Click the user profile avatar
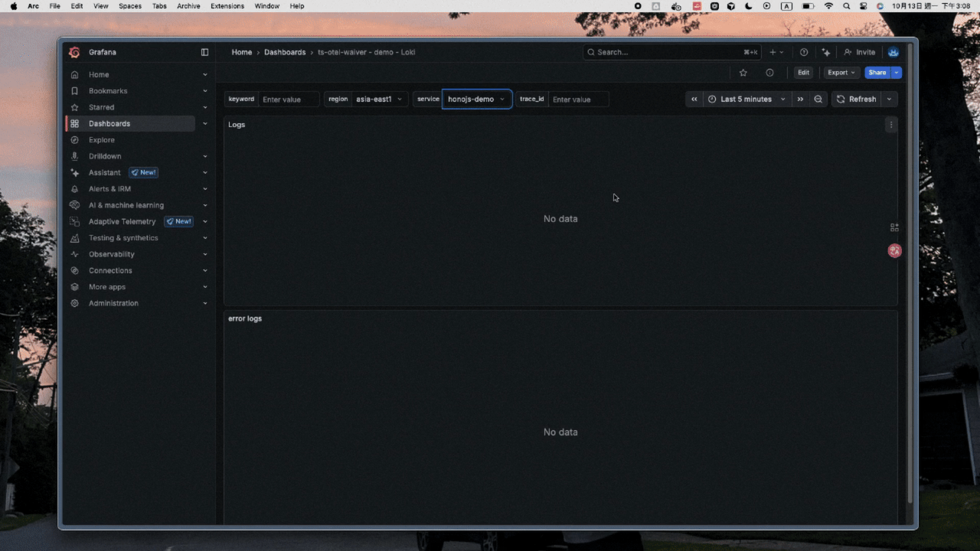The image size is (980, 551). coord(893,52)
